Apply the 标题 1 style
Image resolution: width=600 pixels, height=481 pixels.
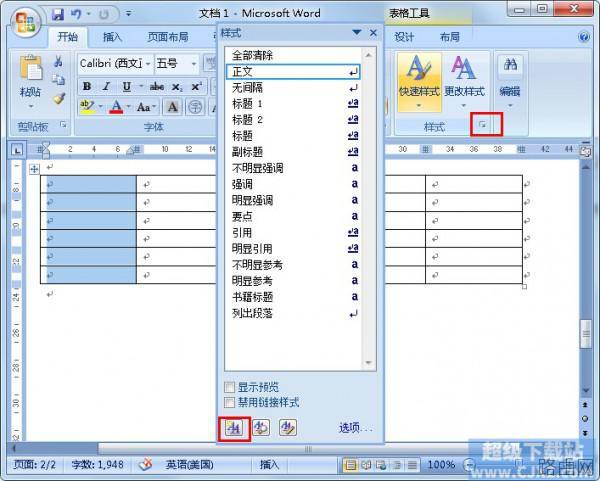[293, 104]
